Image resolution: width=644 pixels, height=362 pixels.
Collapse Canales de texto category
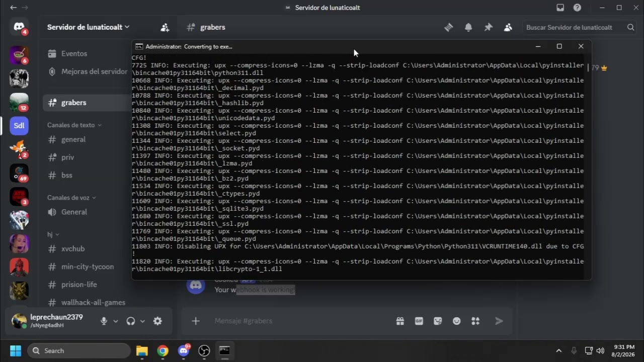[74, 125]
